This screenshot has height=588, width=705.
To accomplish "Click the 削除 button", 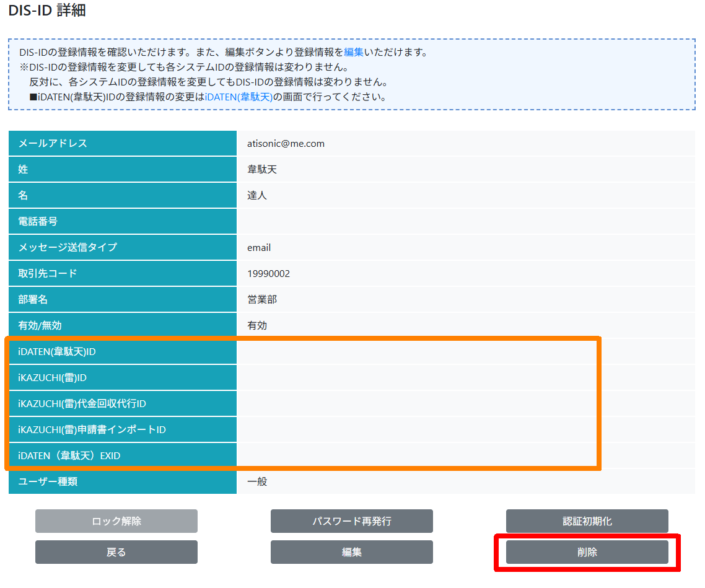I will [587, 552].
